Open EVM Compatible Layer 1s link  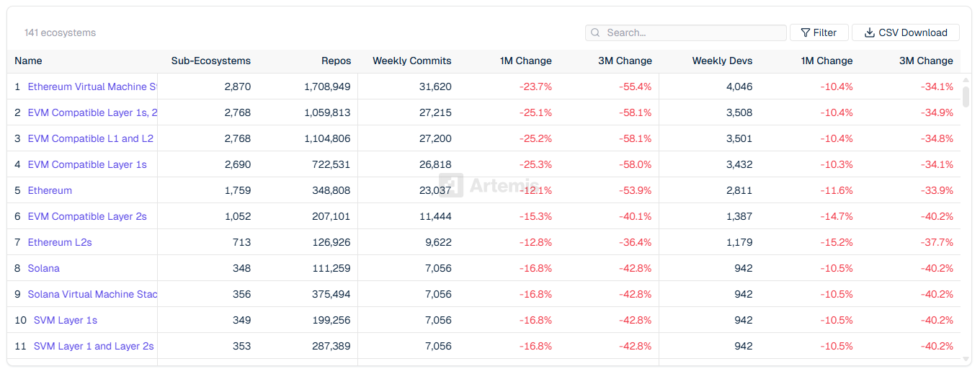click(87, 164)
